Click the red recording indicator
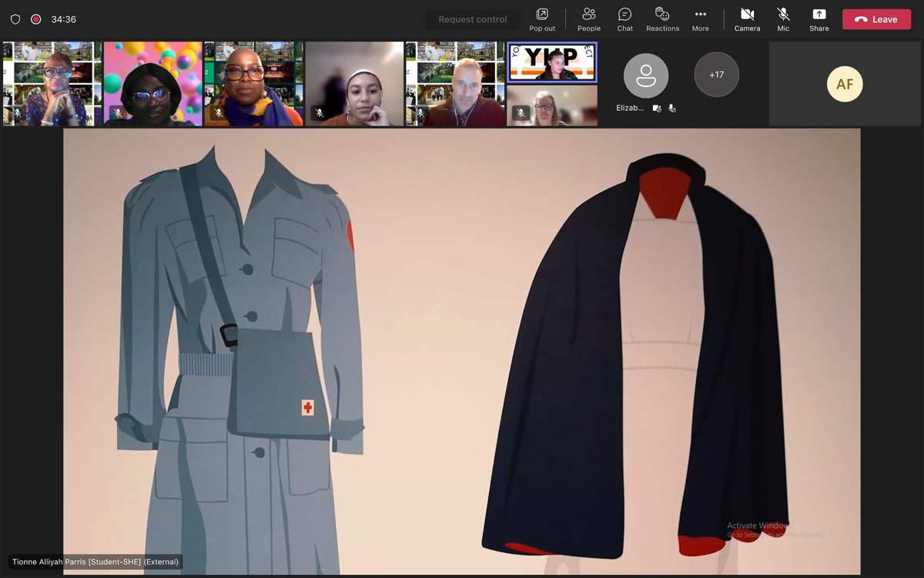Screen dimensions: 924x578 (x=35, y=19)
